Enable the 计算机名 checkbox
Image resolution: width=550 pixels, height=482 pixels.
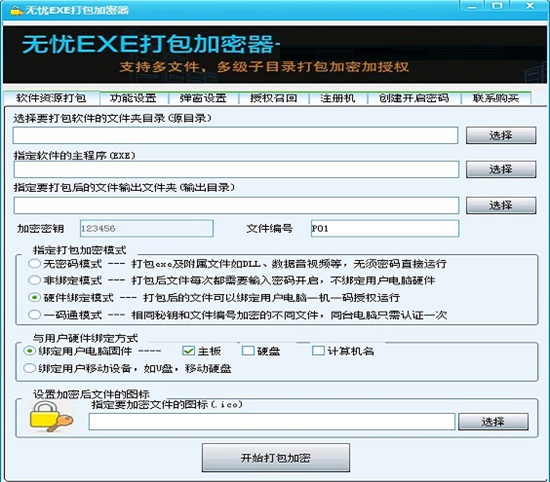(318, 351)
